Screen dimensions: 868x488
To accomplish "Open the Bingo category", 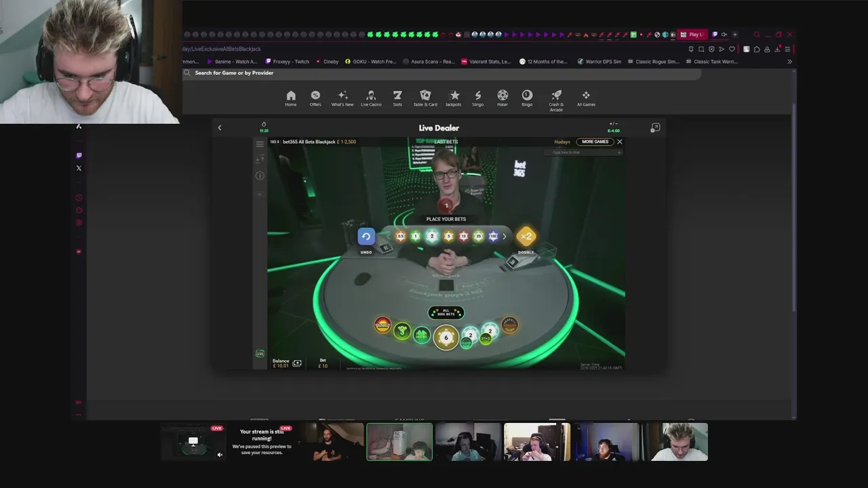I will (527, 98).
